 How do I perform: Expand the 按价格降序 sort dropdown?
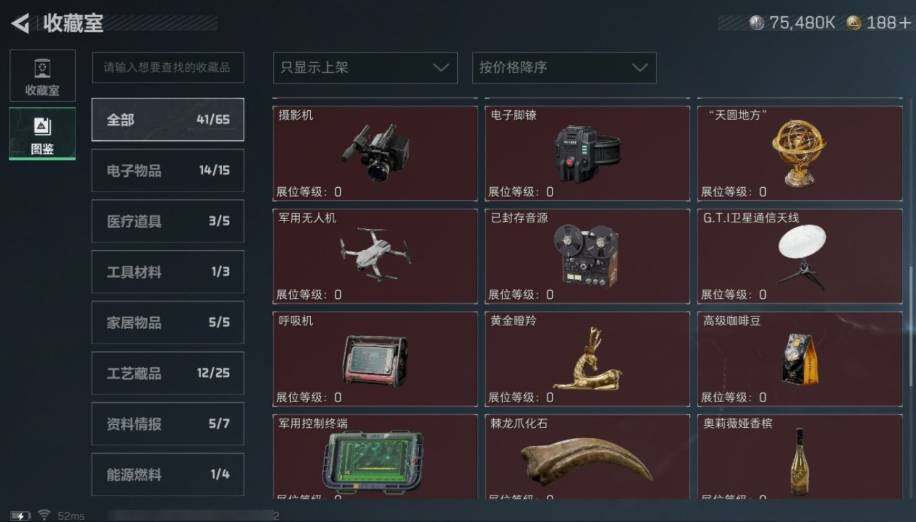pyautogui.click(x=564, y=68)
